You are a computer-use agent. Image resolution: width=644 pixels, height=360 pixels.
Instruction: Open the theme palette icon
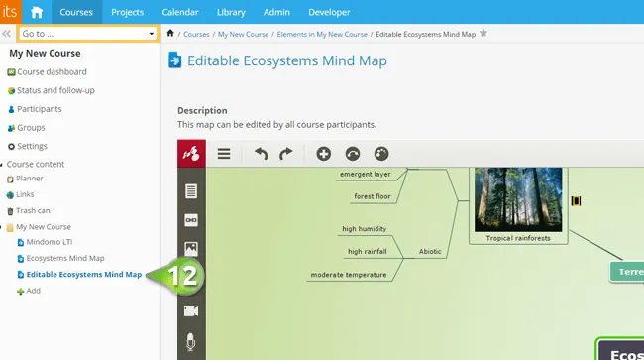381,154
